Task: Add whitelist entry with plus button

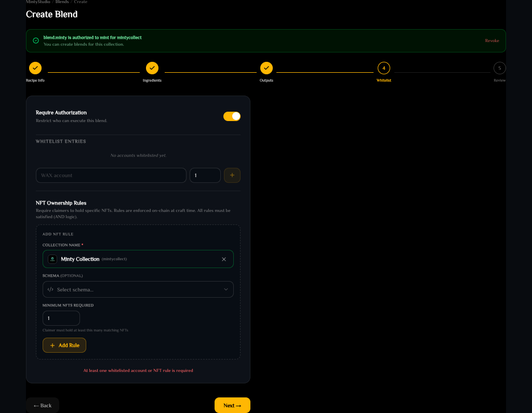Action: coord(232,176)
